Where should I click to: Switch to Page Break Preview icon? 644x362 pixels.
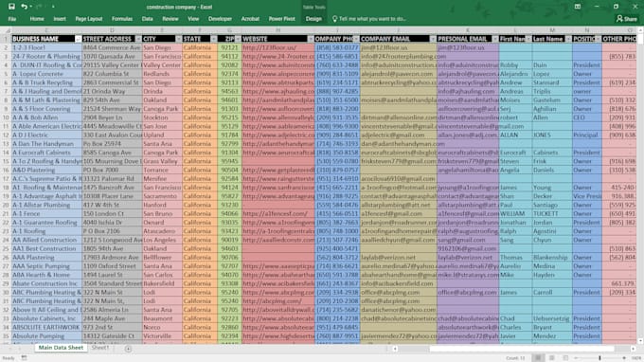coord(565,358)
